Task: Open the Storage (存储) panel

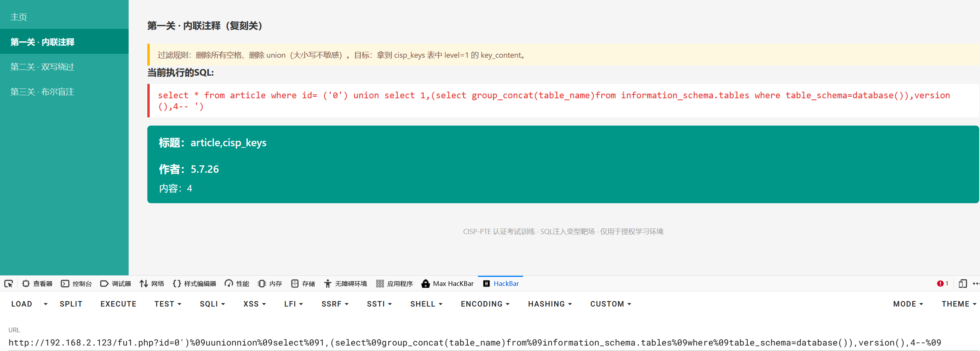Action: click(x=303, y=284)
